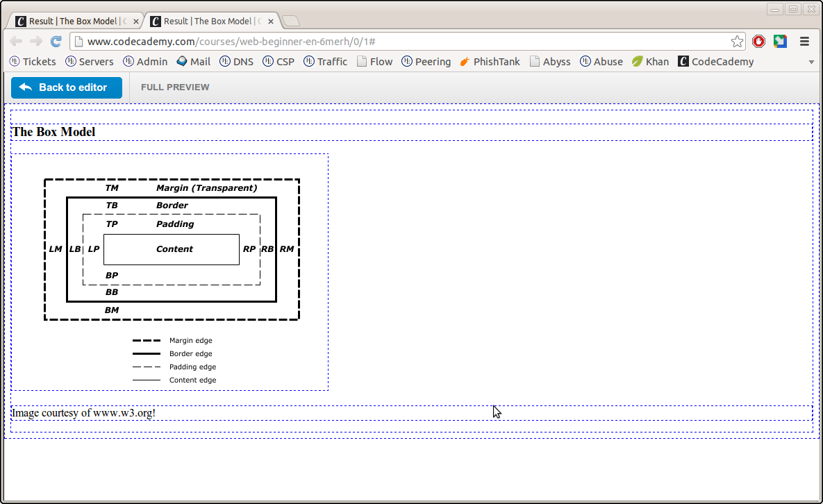The image size is (823, 504).
Task: Open the PhishTank bookmark
Action: [x=490, y=62]
